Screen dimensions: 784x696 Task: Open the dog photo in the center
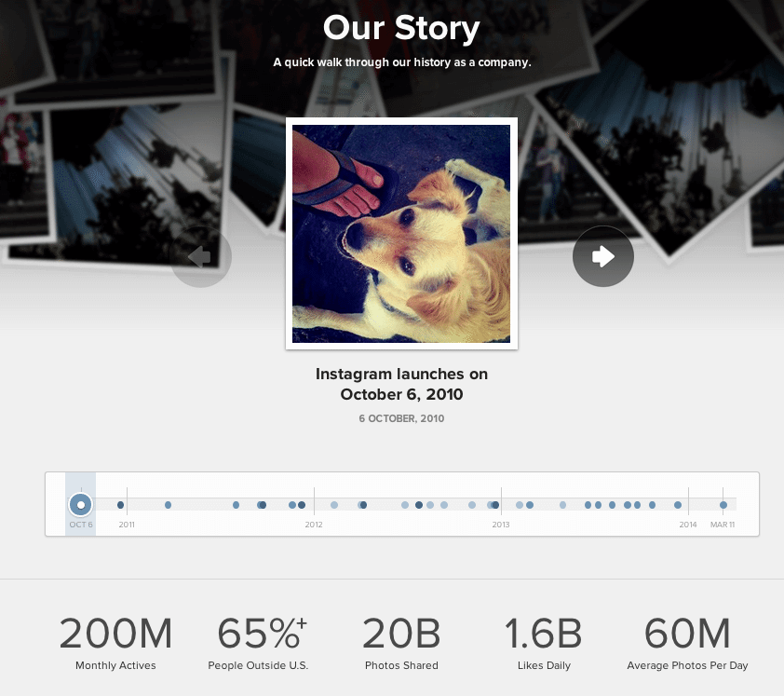(x=401, y=234)
